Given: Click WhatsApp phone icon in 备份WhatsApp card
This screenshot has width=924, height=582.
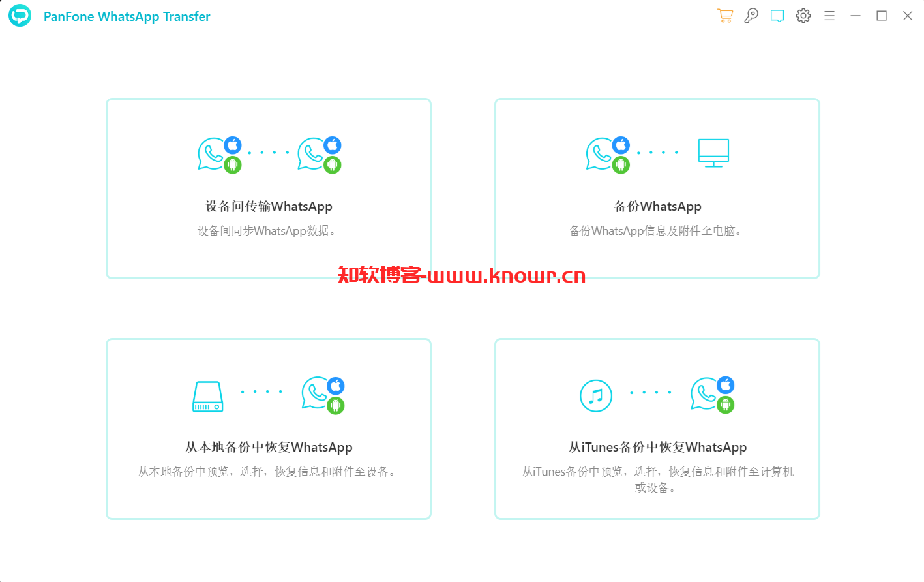Looking at the screenshot, I should coord(608,155).
